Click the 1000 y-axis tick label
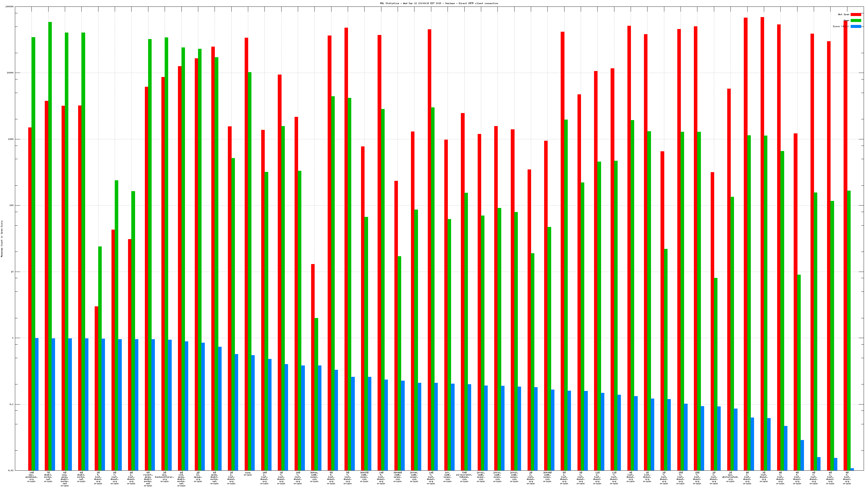Viewport: 868px width, 488px height. click(x=11, y=139)
